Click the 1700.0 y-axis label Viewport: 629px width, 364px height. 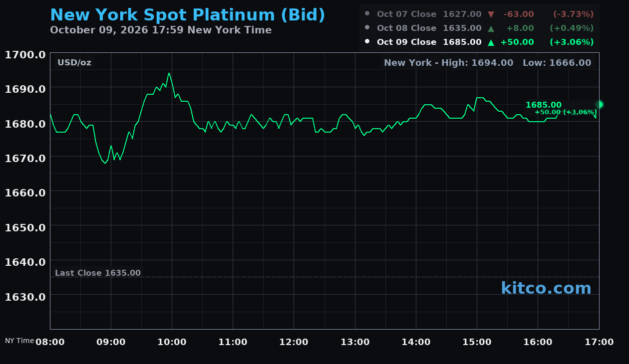[x=25, y=55]
